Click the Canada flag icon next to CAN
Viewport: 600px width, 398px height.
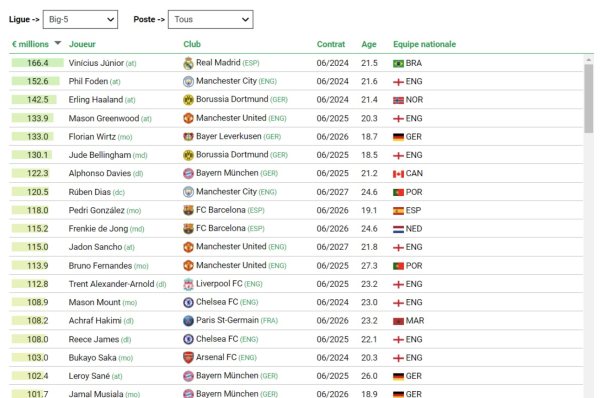(x=398, y=174)
